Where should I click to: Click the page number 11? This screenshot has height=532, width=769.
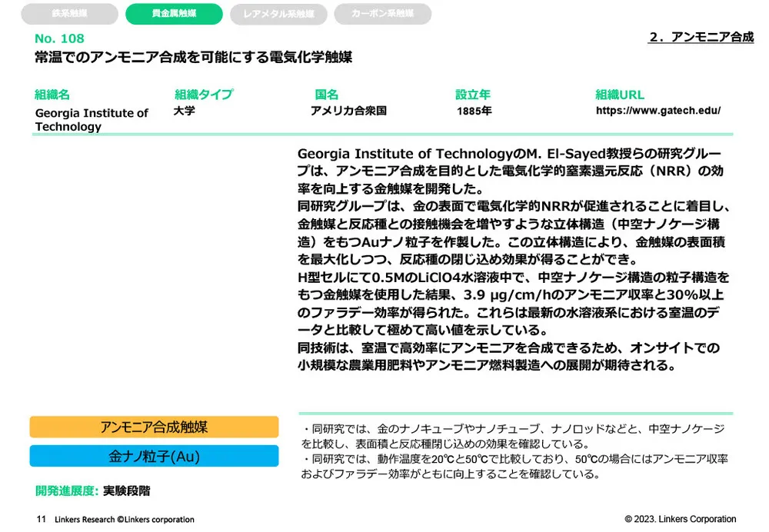coord(42,519)
